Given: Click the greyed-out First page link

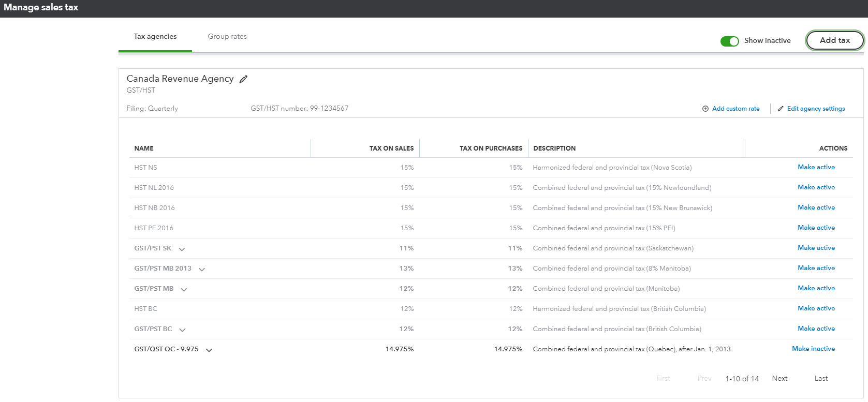Looking at the screenshot, I should 663,379.
